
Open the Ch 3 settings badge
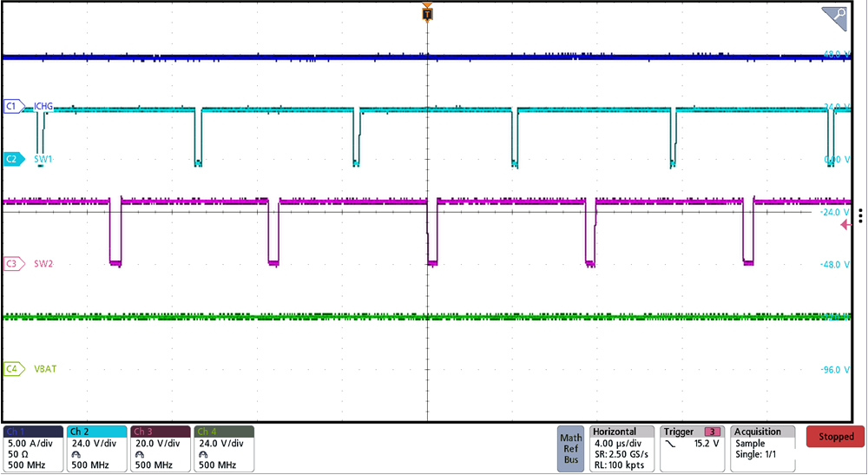(x=160, y=448)
